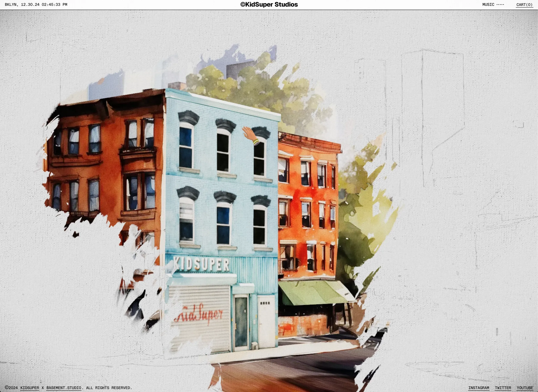Click the ©KidSuper Studios logo
Viewport: 538px width, 392px height.
(x=269, y=4)
